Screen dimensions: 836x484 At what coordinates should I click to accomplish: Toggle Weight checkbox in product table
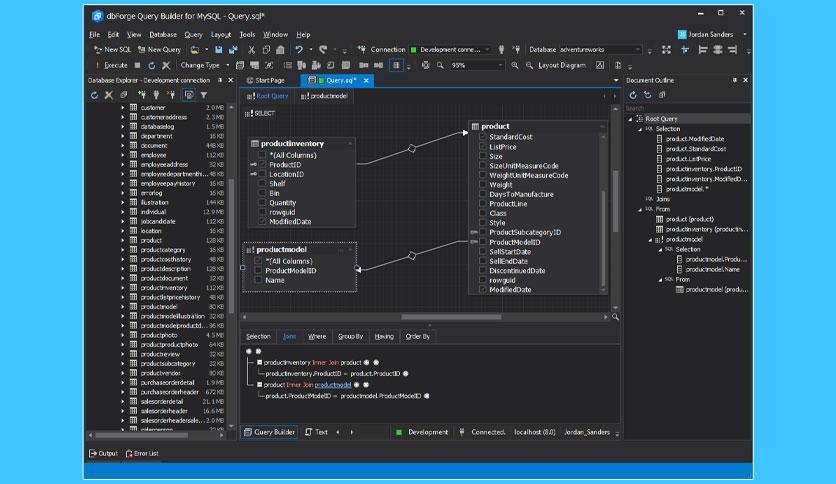483,184
